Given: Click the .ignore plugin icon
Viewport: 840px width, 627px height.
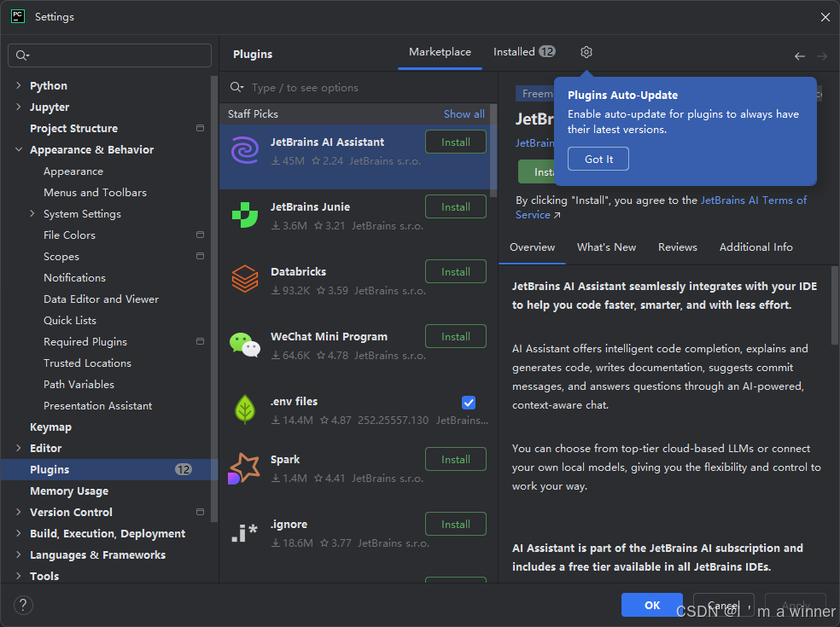Looking at the screenshot, I should click(245, 533).
